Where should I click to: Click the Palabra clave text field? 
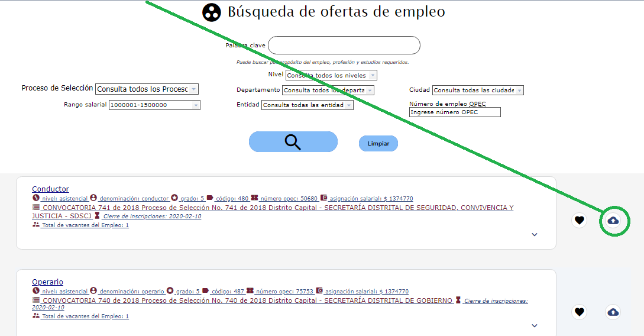click(x=344, y=46)
